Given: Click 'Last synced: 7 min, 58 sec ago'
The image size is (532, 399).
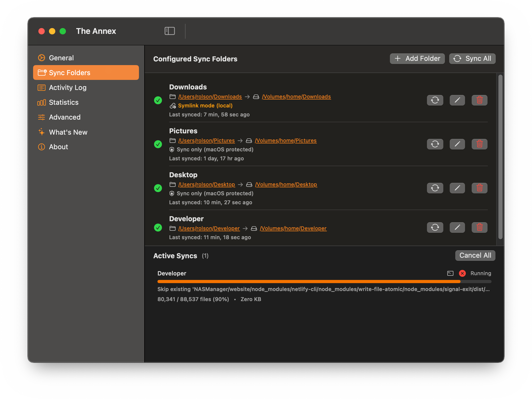Looking at the screenshot, I should click(x=209, y=115).
